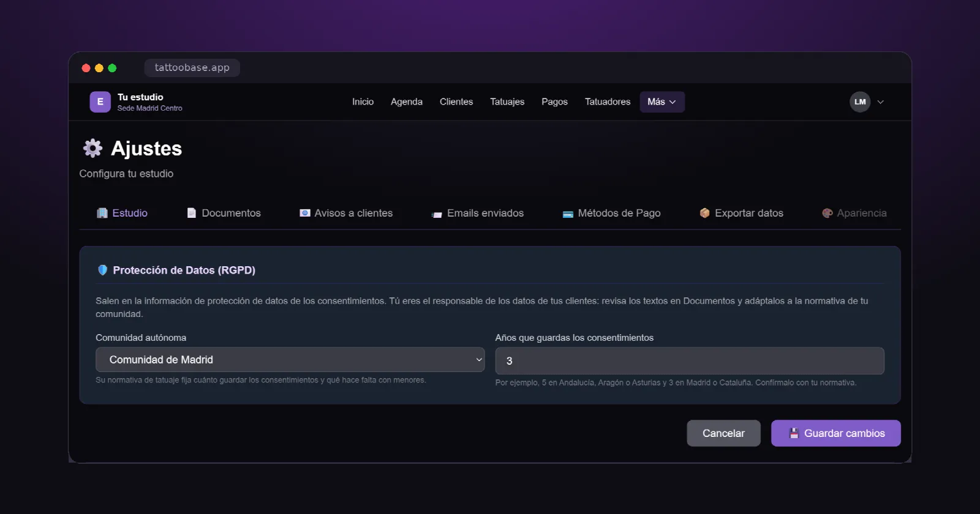The image size is (980, 514).
Task: Click the box icon beside Exportar datos
Action: (x=704, y=213)
